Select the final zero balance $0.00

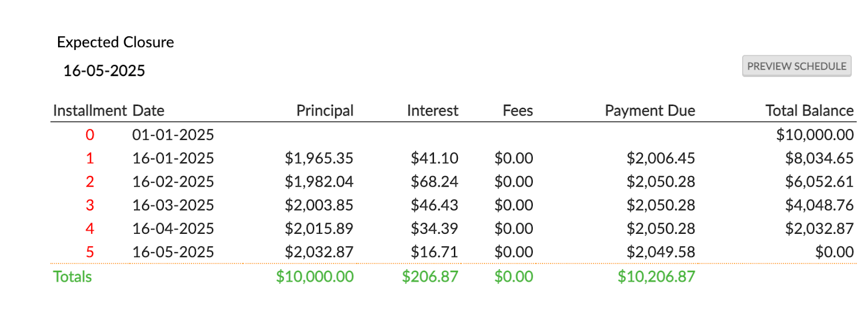(836, 252)
